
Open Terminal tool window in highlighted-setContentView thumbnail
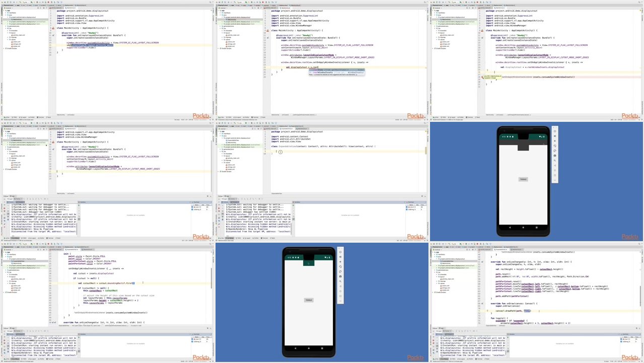40,117
